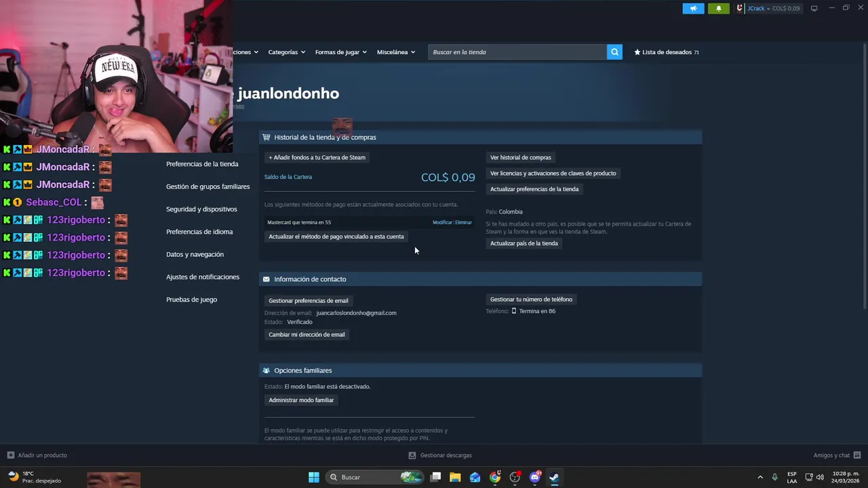Screen dimensions: 868x488
Task: Open Preferencias de idioma
Action: (x=199, y=232)
